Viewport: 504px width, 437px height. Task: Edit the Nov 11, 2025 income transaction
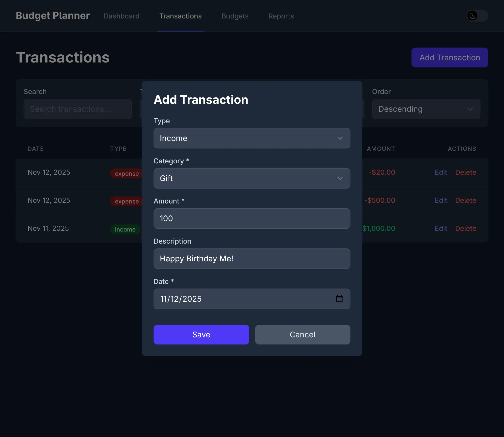click(441, 228)
